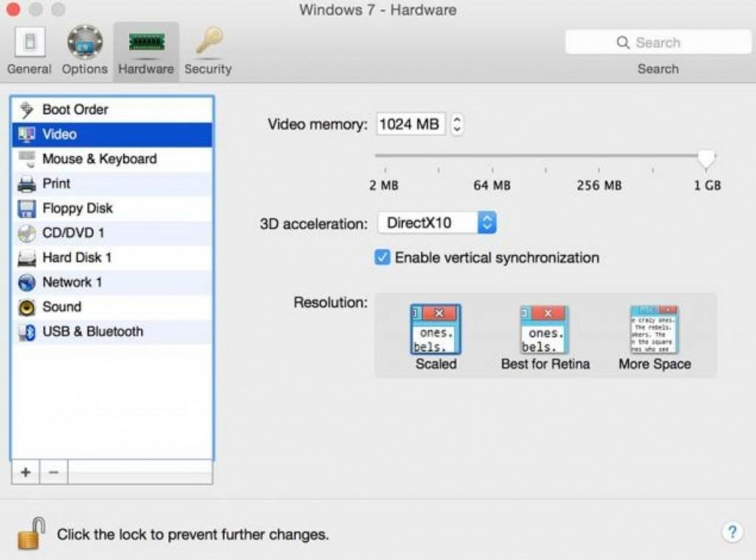Click the USB & Bluetooth icon

[27, 332]
